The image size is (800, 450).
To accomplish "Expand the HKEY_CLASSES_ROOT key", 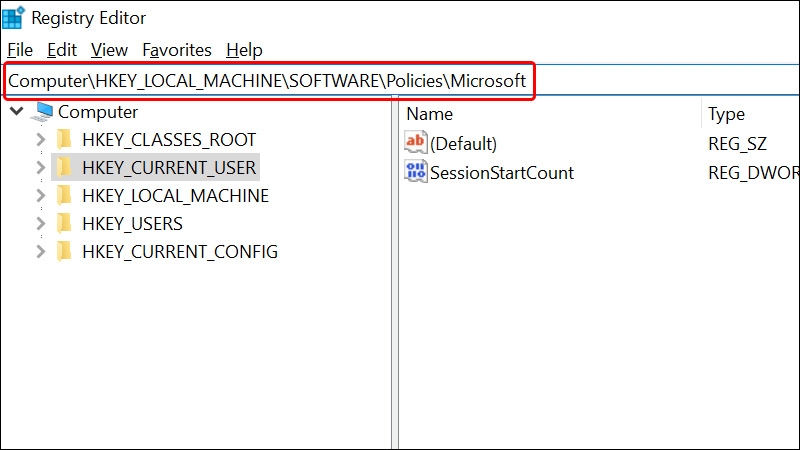I will point(40,140).
